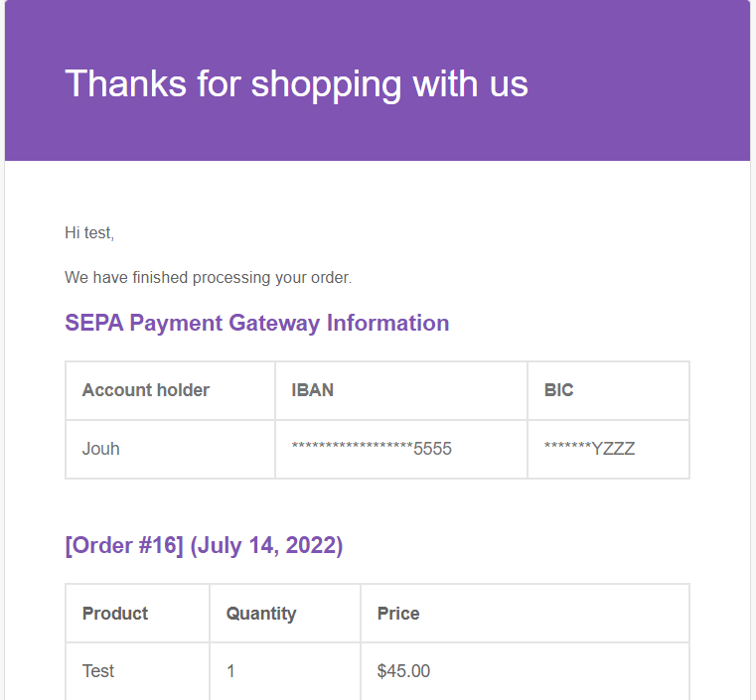Select the Jouh account holder cell
The image size is (756, 700).
[101, 449]
